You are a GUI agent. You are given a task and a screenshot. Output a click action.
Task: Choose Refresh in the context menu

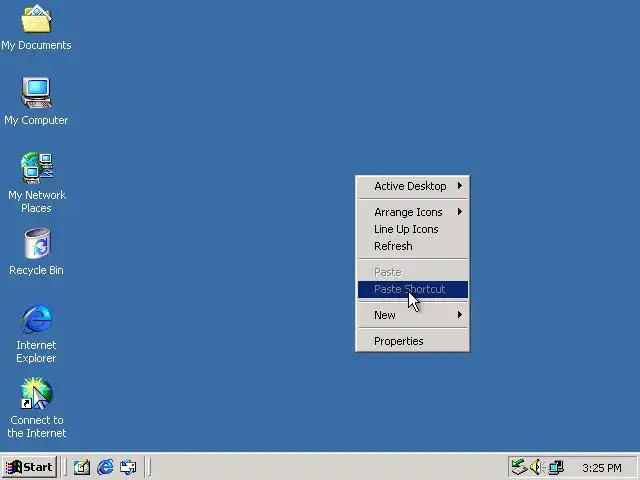pyautogui.click(x=413, y=246)
